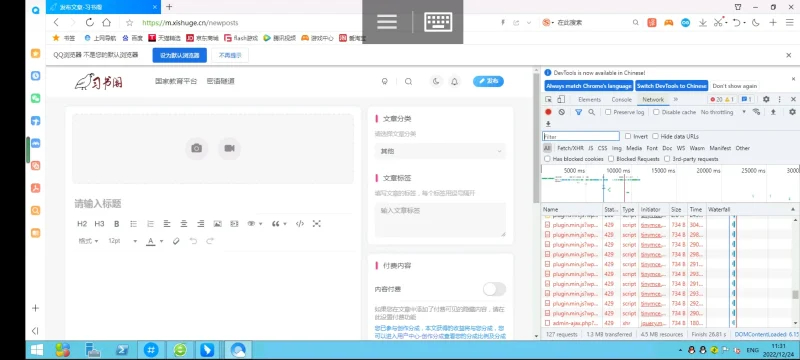800x360 pixels.
Task: Apply H2 heading in the editor toolbar
Action: coord(82,224)
